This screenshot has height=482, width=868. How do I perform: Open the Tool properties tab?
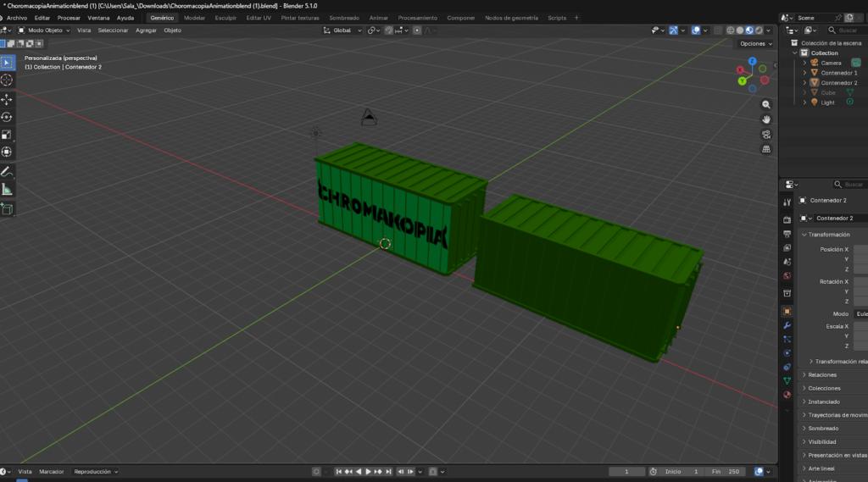pyautogui.click(x=787, y=202)
